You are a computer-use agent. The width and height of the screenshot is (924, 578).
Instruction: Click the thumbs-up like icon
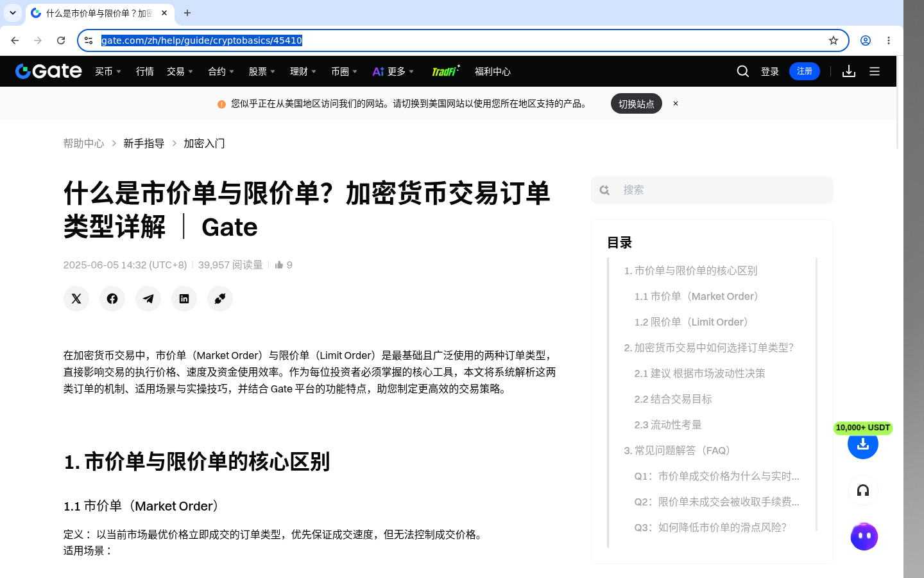click(279, 265)
